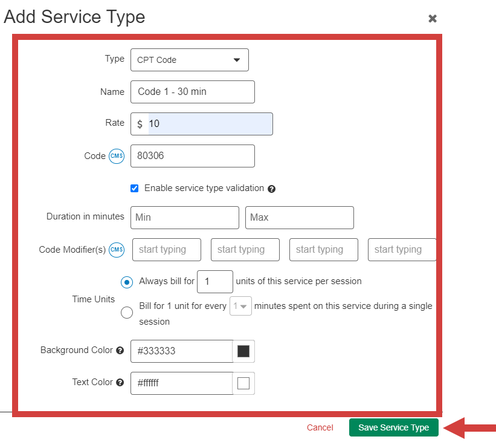The height and width of the screenshot is (448, 496).
Task: Click the CMS icon beside Code Modifier(s)
Action: [x=117, y=250]
